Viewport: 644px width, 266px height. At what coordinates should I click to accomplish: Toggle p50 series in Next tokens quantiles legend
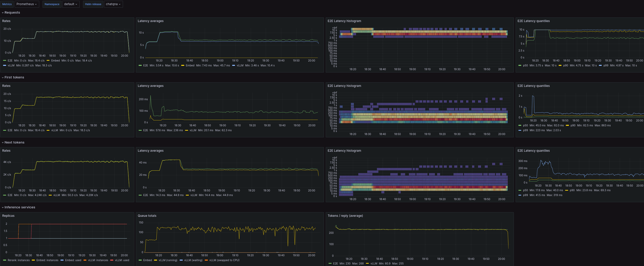tap(525, 190)
